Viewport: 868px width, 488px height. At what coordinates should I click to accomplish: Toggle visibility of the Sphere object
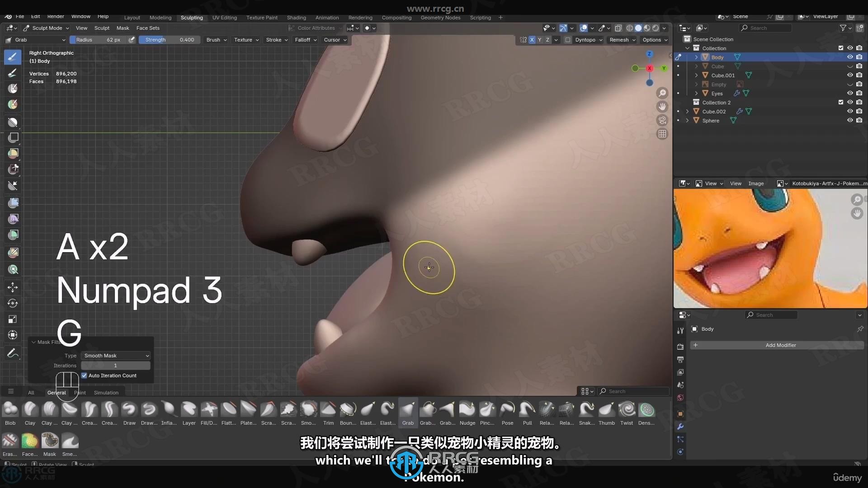[850, 120]
